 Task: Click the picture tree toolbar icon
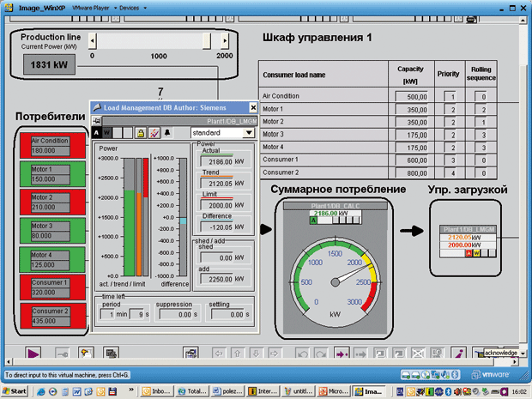click(x=112, y=354)
